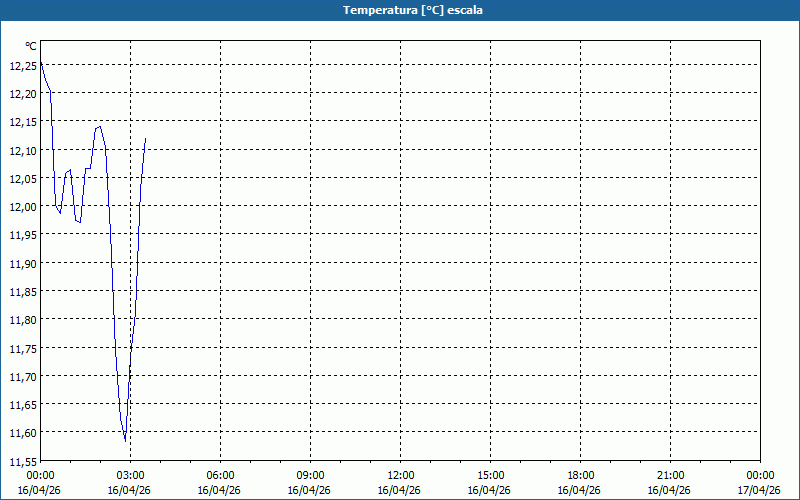Click the 15:00 time label

[x=490, y=476]
